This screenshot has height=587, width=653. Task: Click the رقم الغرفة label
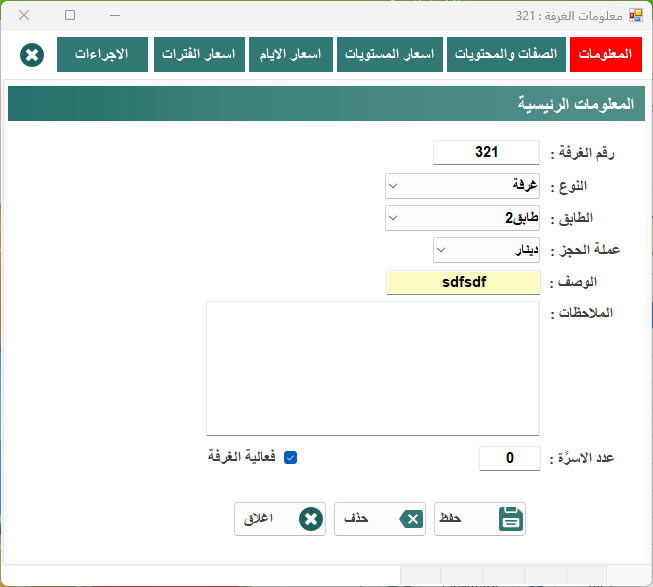point(583,153)
